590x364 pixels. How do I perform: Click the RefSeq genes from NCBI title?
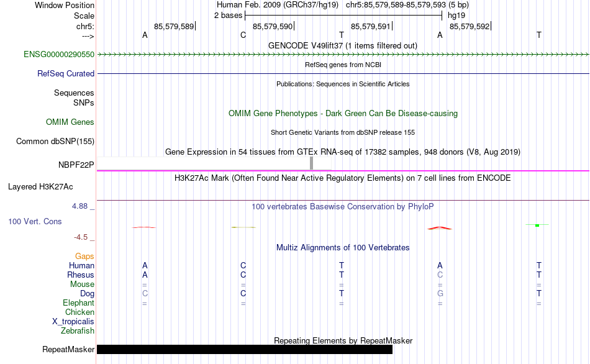pos(343,65)
